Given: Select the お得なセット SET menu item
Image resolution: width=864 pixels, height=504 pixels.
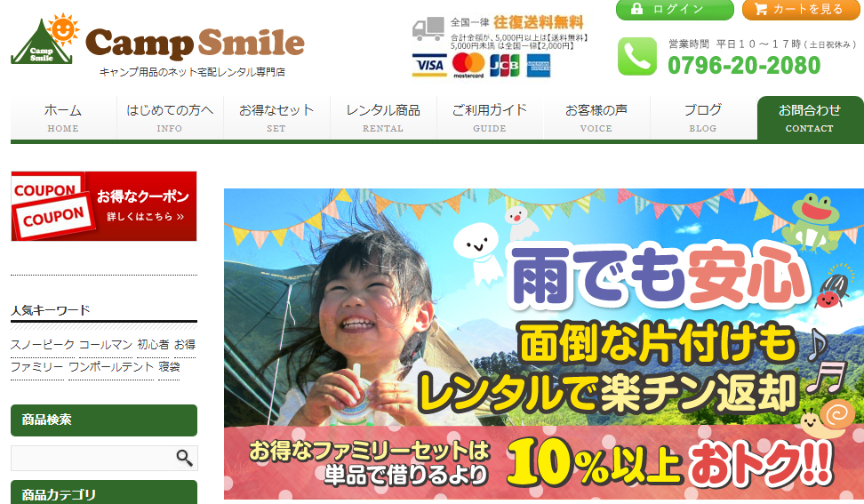Looking at the screenshot, I should coord(276,117).
